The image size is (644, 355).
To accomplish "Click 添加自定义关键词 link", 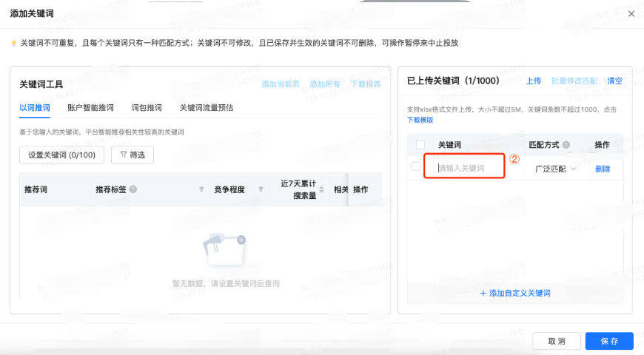I will click(x=515, y=293).
